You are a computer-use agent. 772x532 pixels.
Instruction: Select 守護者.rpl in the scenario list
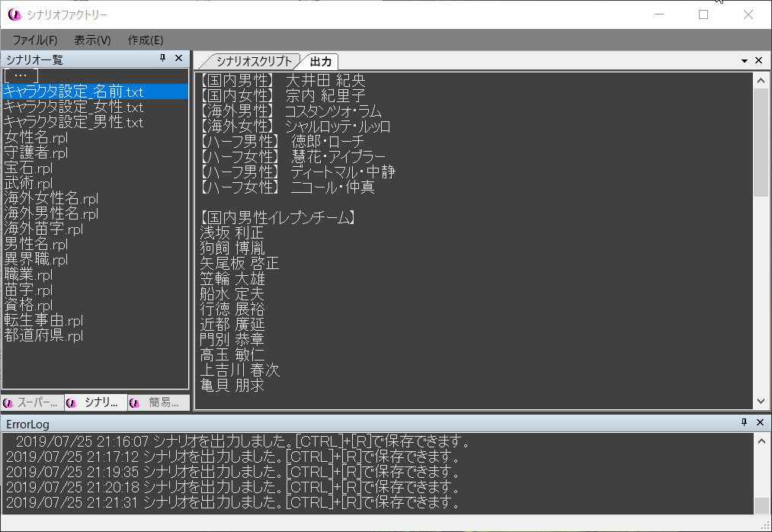[x=36, y=153]
